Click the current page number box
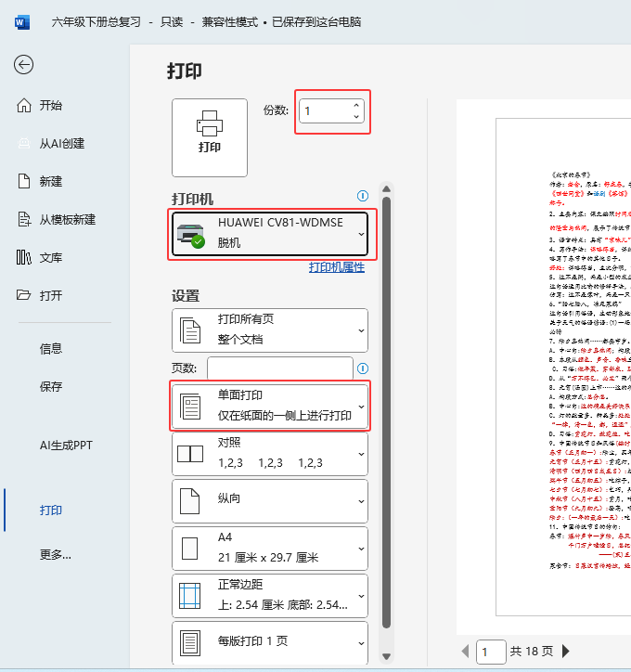 [x=491, y=652]
